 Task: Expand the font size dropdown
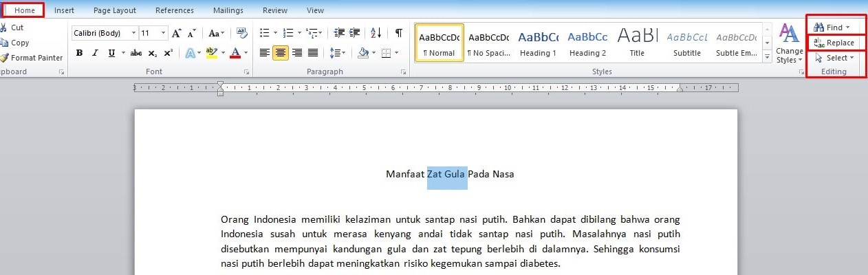163,33
